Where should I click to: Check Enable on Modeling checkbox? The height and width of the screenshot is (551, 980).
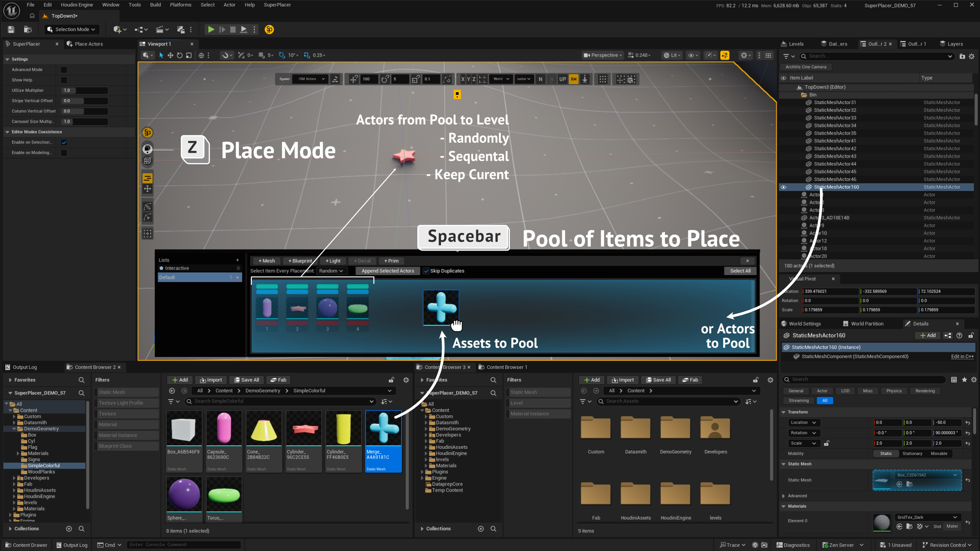[x=64, y=153]
